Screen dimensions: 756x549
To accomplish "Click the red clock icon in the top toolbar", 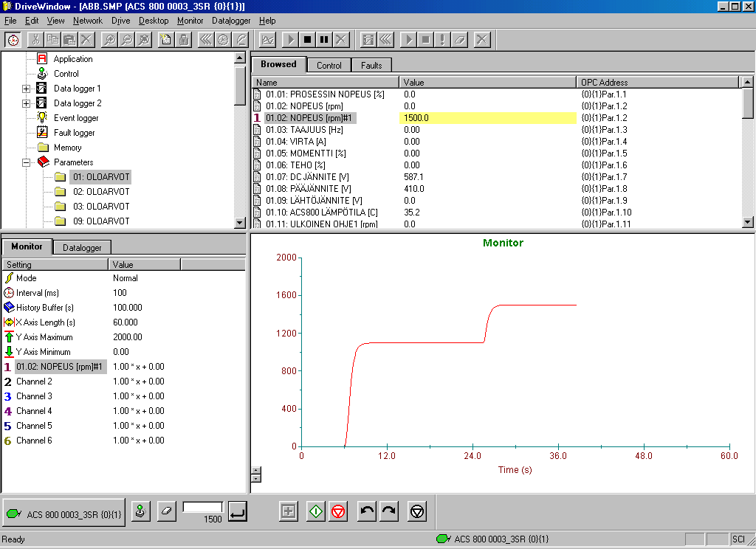I will point(13,40).
